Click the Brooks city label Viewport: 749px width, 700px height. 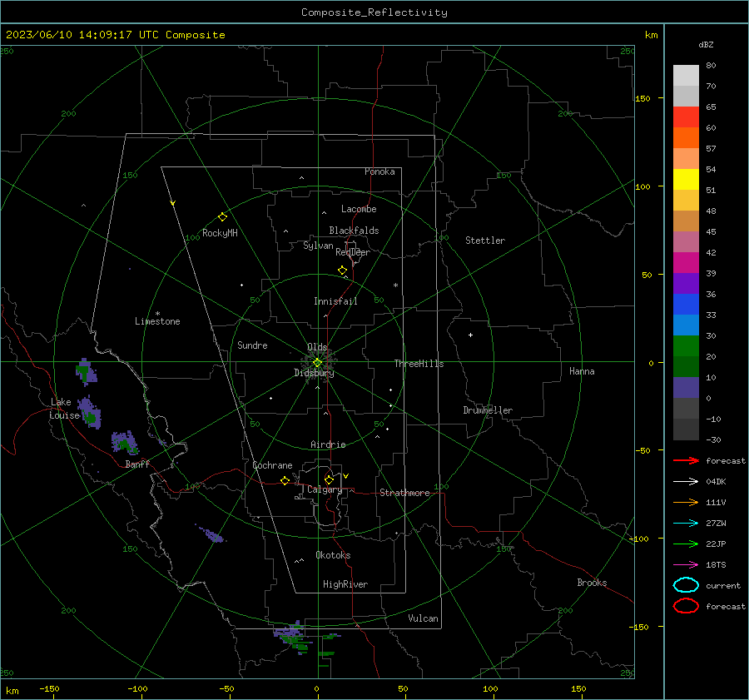592,583
